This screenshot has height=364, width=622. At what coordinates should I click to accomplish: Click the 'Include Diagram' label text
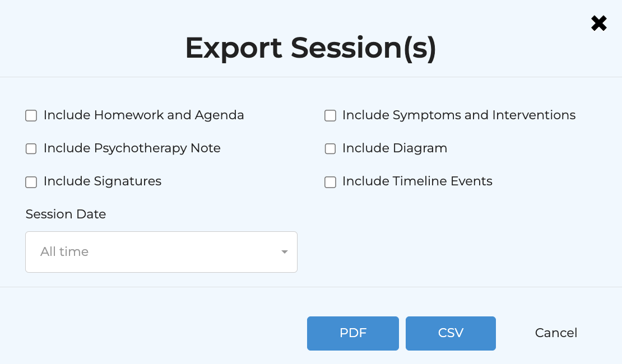(394, 148)
